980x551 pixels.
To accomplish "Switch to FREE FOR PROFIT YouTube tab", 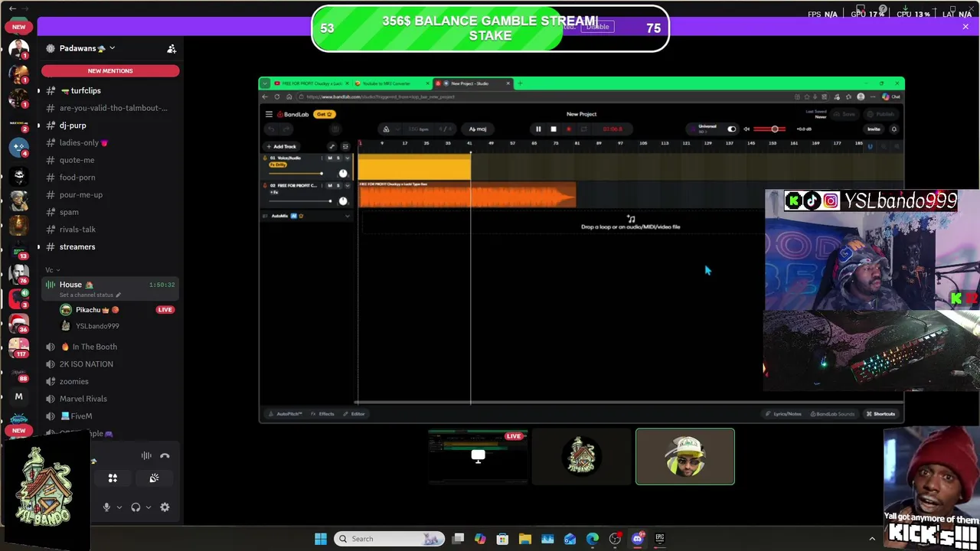I will 312,83.
